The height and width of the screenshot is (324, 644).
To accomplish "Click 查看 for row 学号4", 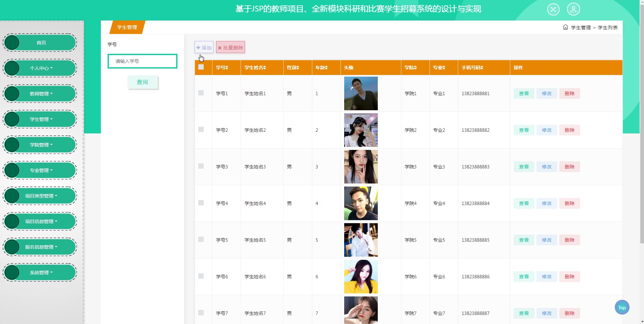I will coord(524,203).
